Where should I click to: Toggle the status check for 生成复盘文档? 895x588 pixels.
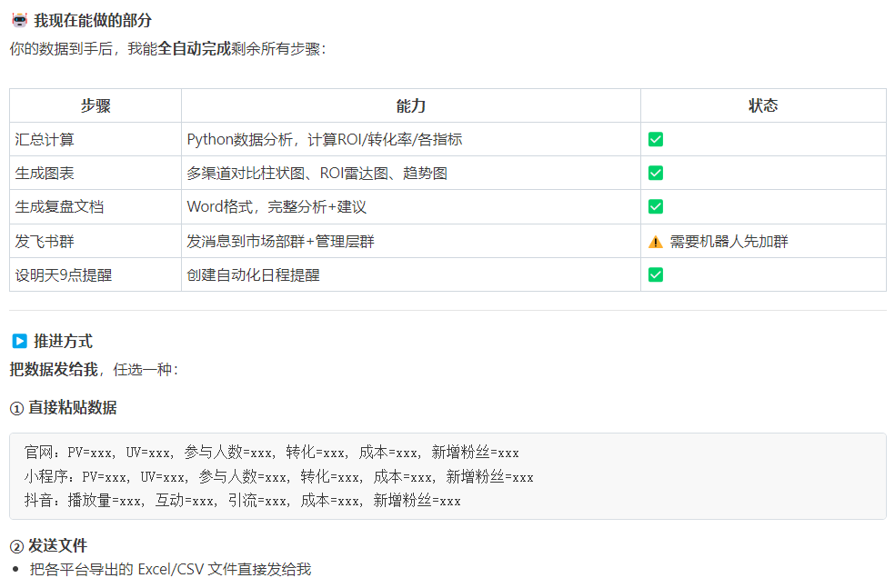click(x=655, y=206)
